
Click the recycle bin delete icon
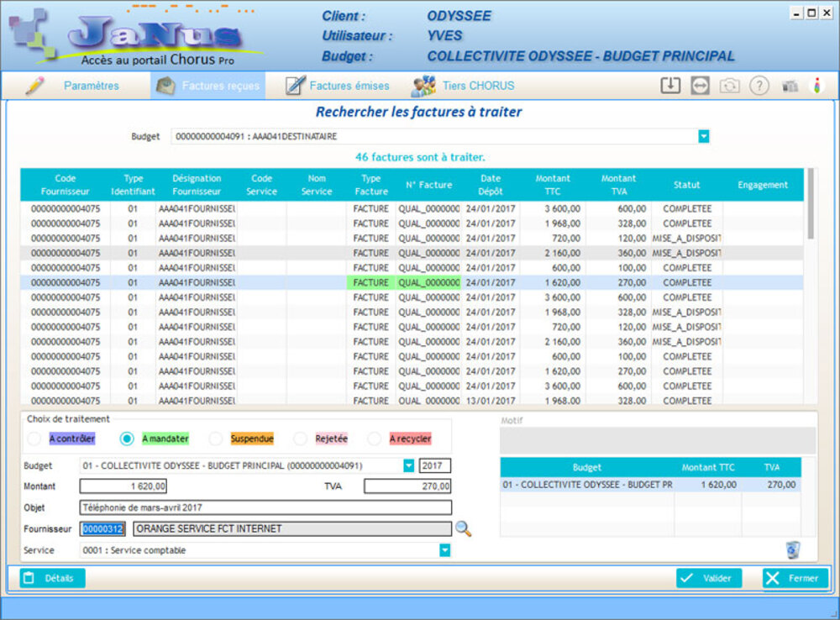pyautogui.click(x=793, y=549)
